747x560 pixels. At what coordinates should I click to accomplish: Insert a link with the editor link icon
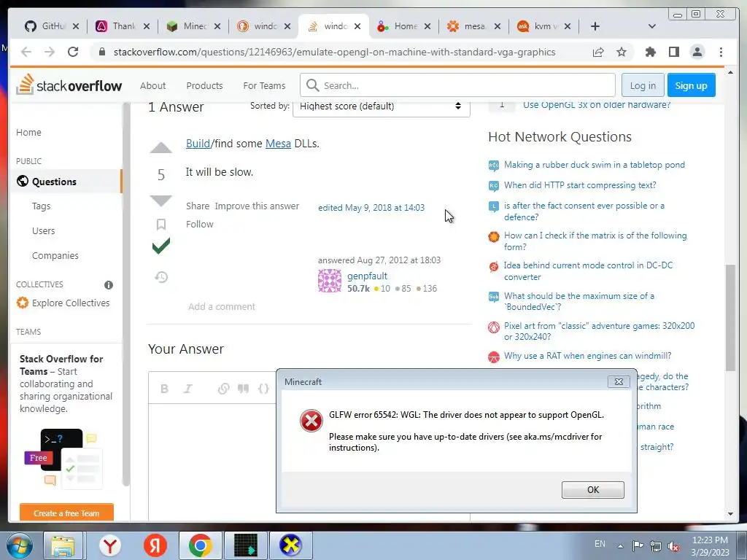223,389
